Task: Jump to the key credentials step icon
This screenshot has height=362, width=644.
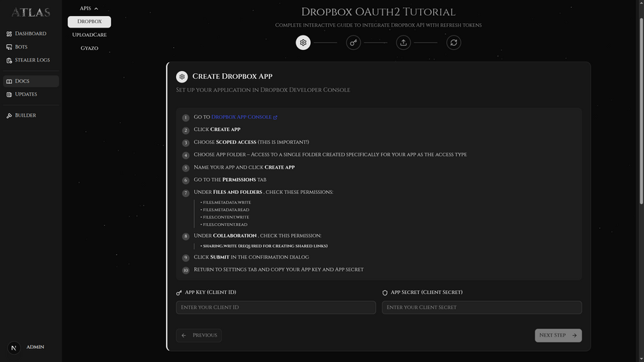Action: point(354,43)
